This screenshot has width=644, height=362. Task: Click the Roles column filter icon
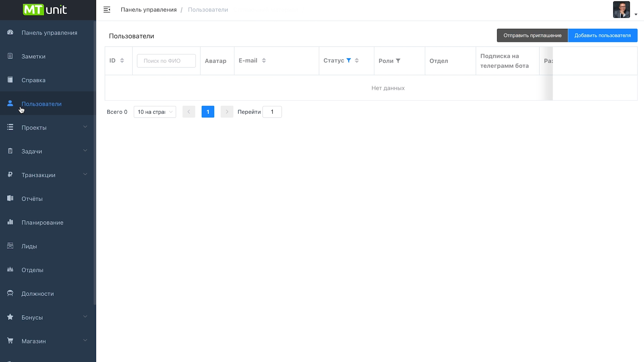pos(398,61)
